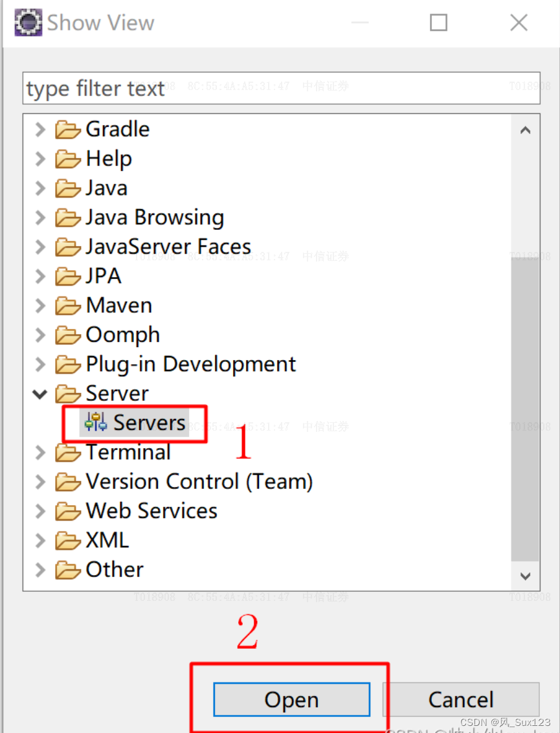The height and width of the screenshot is (733, 560).
Task: Click the Server folder icon
Action: point(68,394)
